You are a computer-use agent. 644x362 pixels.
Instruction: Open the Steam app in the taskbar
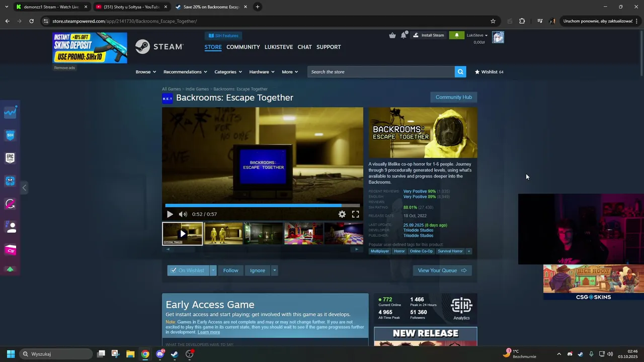(x=175, y=354)
